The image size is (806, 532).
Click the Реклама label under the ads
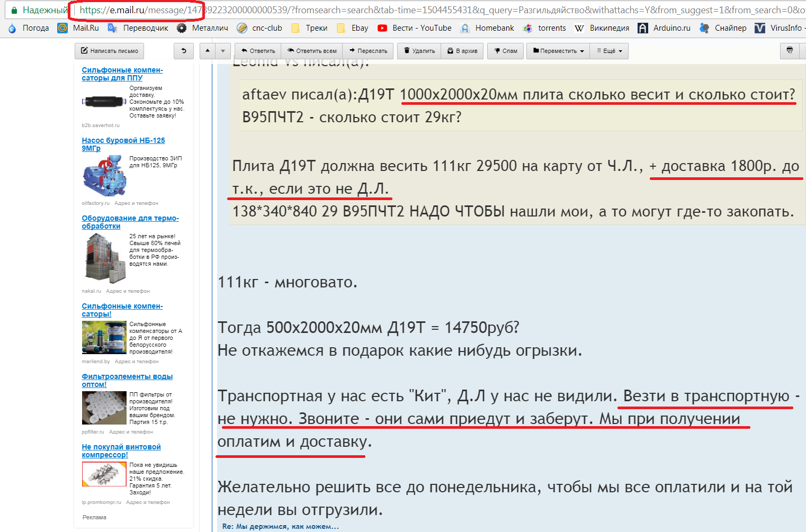pyautogui.click(x=94, y=517)
